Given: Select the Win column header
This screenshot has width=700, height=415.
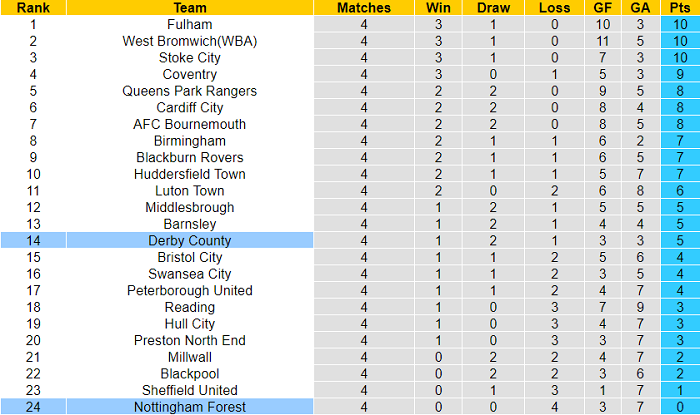Looking at the screenshot, I should (x=437, y=7).
